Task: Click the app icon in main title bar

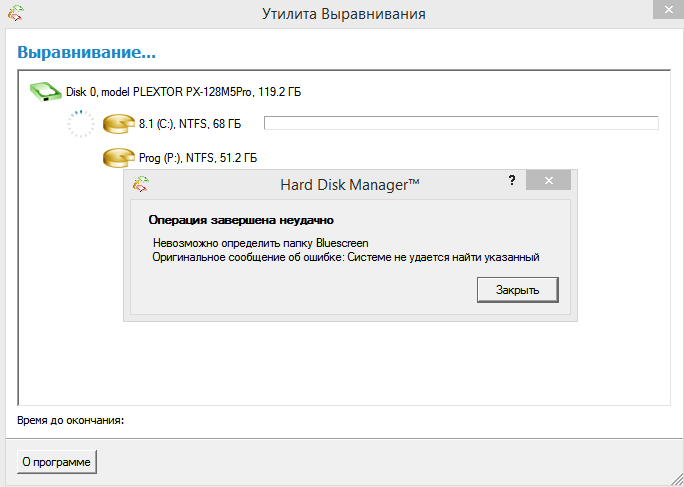Action: click(x=15, y=14)
